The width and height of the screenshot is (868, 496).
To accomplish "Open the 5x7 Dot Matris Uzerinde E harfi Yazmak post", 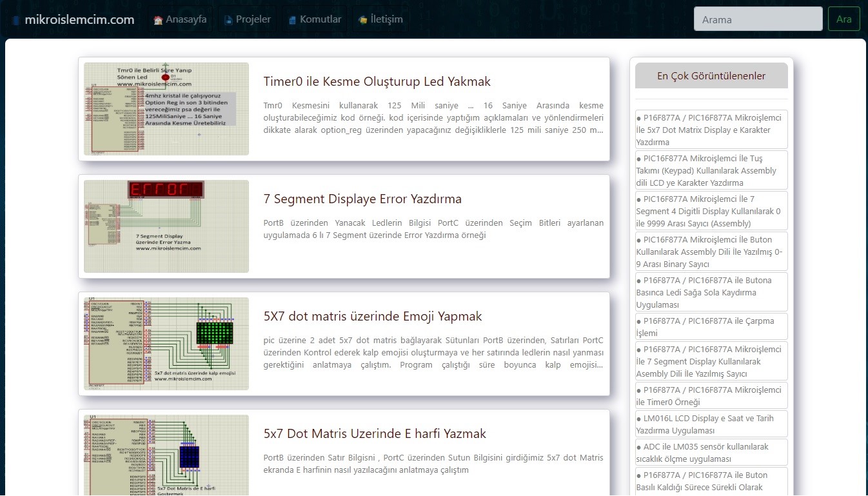I will 375,434.
